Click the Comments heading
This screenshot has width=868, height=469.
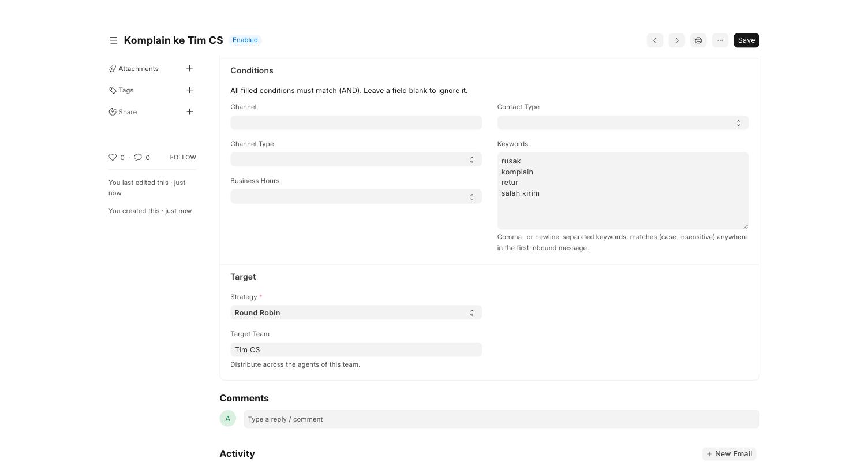pyautogui.click(x=244, y=399)
